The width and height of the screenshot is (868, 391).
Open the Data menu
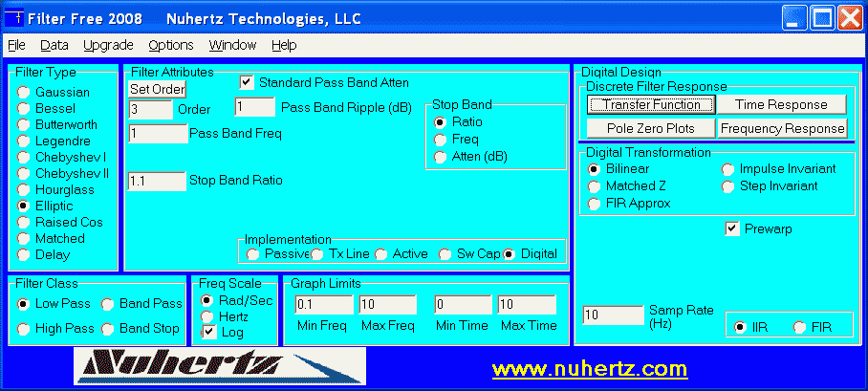point(54,46)
